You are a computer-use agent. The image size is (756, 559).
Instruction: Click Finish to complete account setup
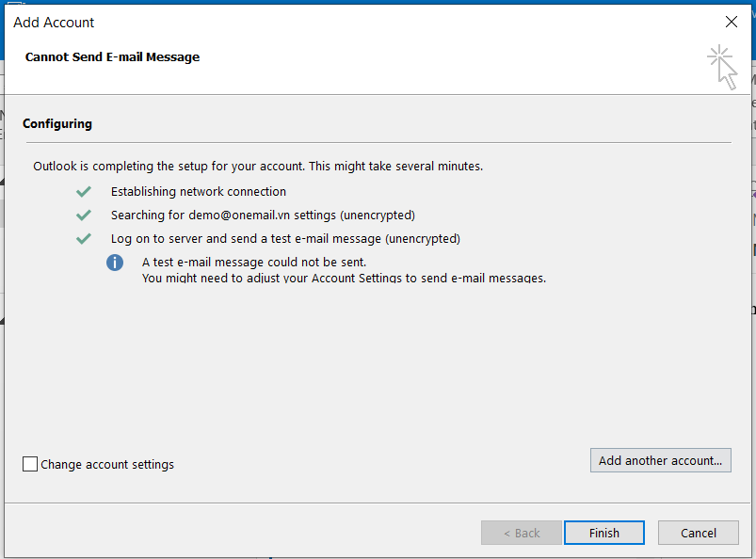(604, 533)
